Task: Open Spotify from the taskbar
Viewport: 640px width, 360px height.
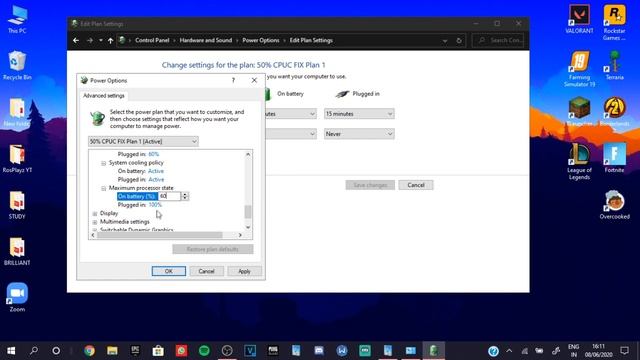Action: tap(204, 351)
